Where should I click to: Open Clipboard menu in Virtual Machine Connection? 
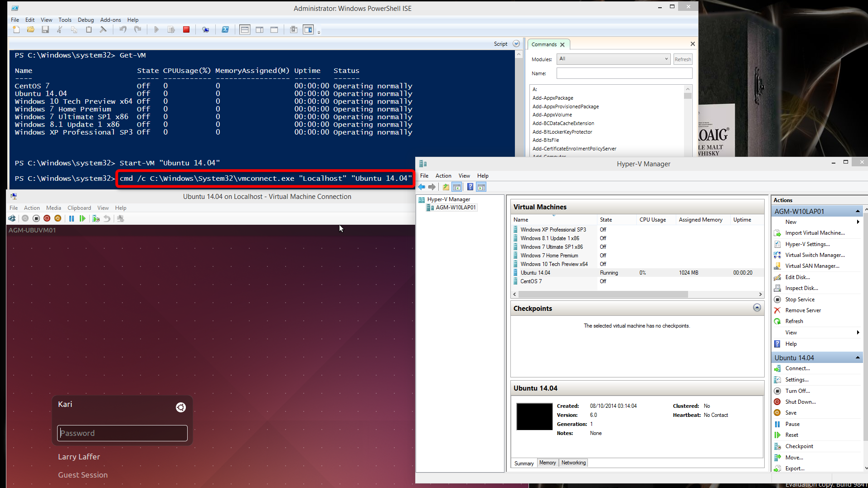(x=79, y=208)
